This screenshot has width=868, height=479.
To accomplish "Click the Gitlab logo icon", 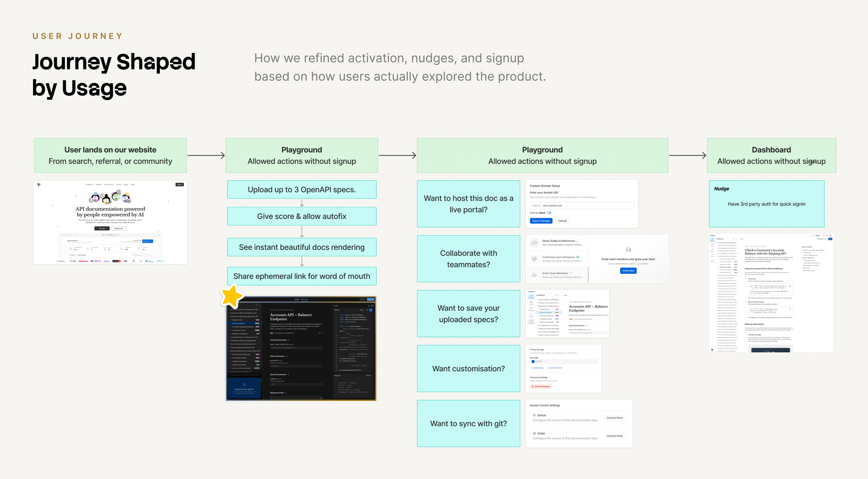I will (534, 433).
